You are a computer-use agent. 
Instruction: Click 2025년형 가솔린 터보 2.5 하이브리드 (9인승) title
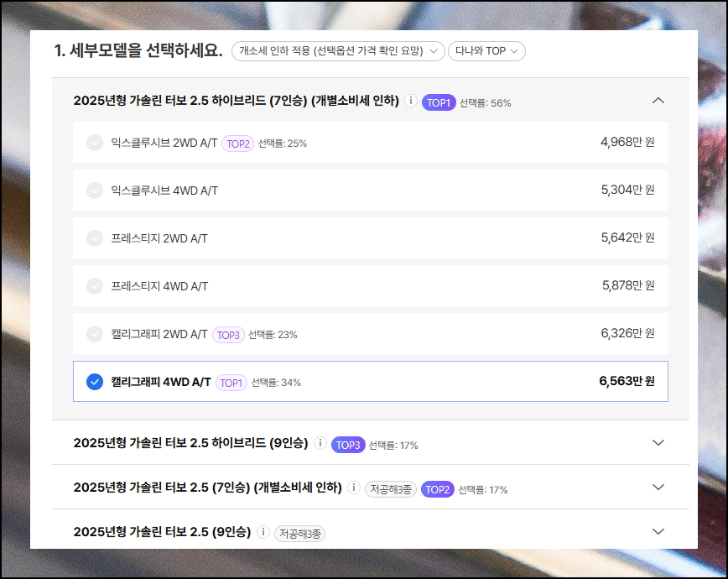click(x=191, y=443)
